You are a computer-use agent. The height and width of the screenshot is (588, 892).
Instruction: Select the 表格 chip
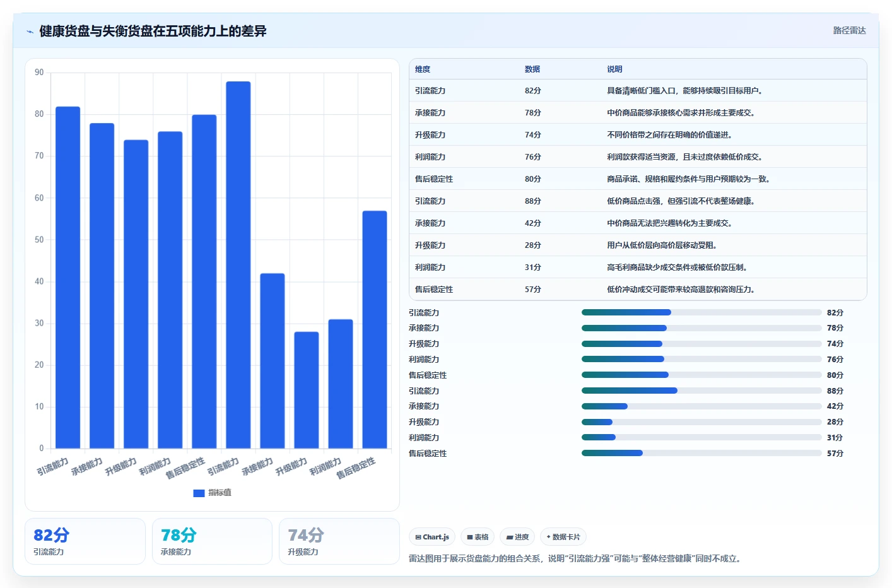click(478, 537)
